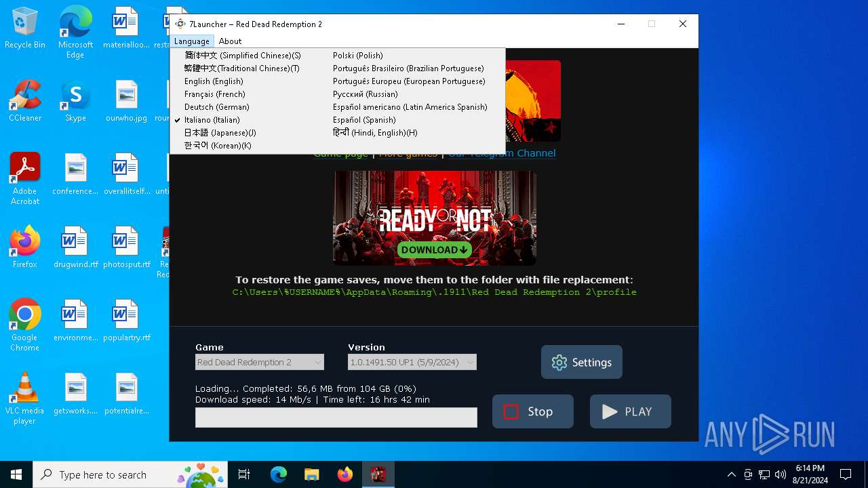Screen dimensions: 868x488
Task: Select overallitself document on desktop
Action: click(127, 174)
